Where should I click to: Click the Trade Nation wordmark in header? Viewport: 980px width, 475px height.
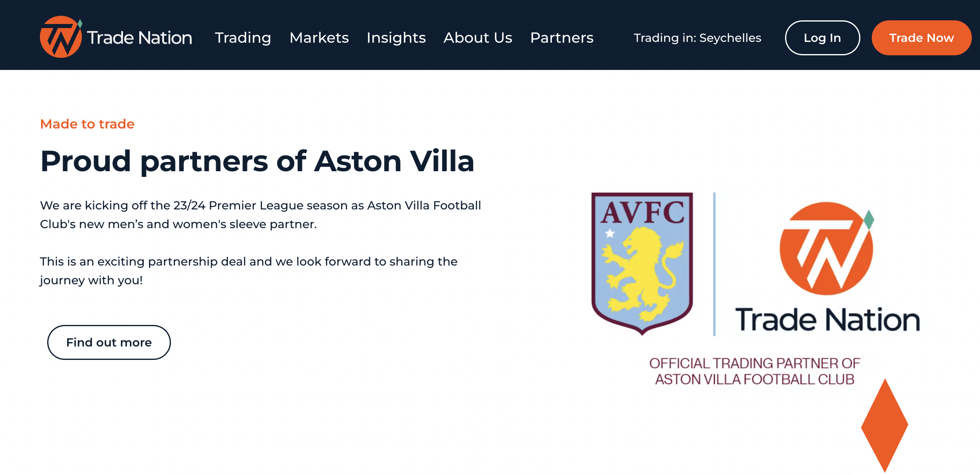pyautogui.click(x=140, y=38)
